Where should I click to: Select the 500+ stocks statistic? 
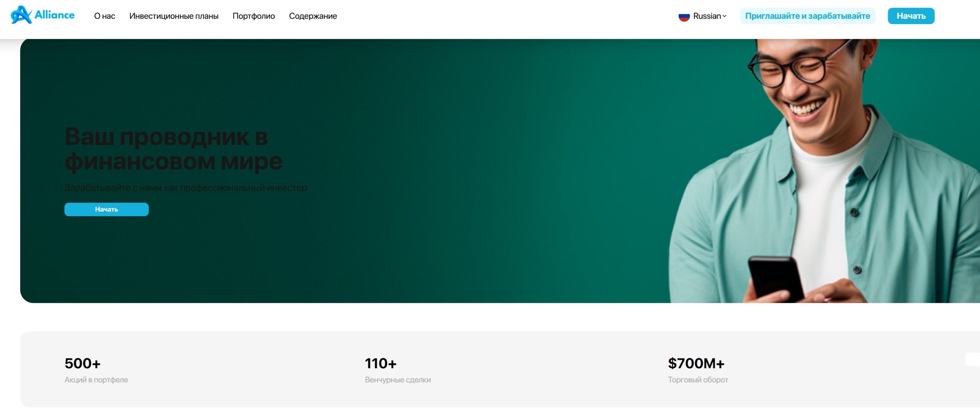(96, 369)
